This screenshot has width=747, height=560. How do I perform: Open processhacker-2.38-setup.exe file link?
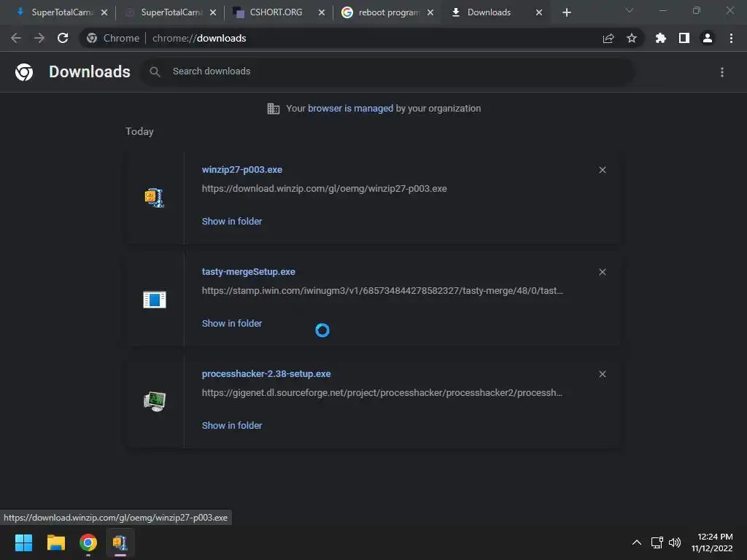tap(266, 374)
